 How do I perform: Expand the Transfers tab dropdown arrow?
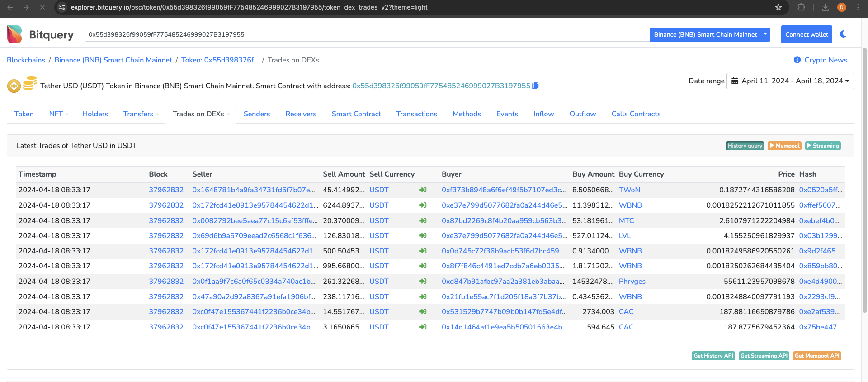[x=157, y=115]
